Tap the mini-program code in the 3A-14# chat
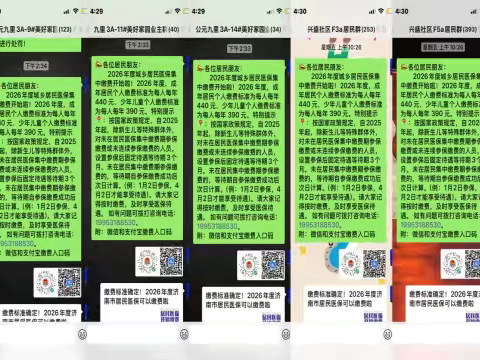 pyautogui.click(x=249, y=265)
